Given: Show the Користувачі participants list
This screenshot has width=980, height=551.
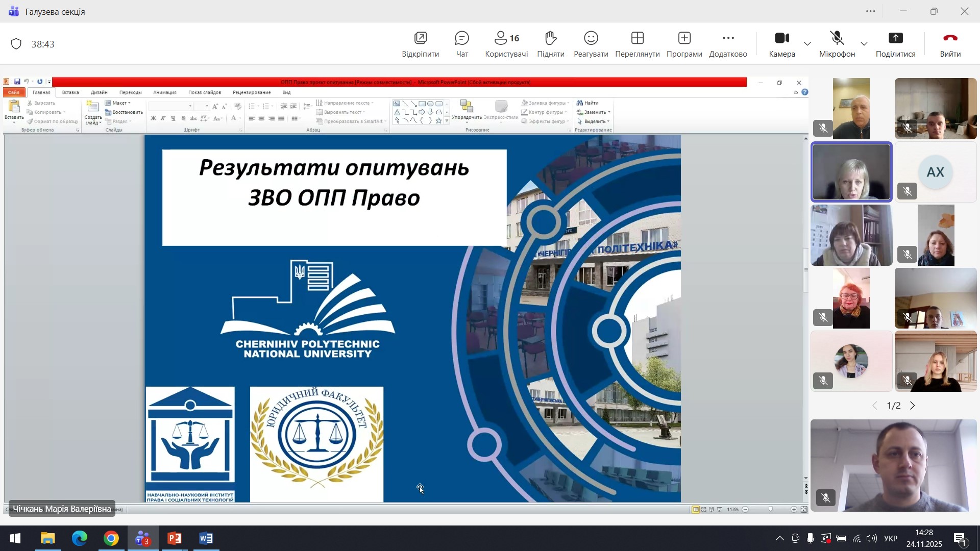Looking at the screenshot, I should (506, 44).
